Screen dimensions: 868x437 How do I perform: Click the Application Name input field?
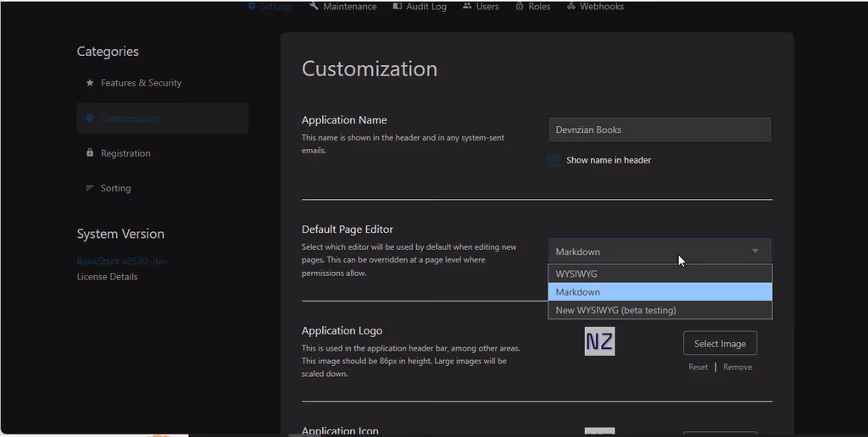point(659,130)
